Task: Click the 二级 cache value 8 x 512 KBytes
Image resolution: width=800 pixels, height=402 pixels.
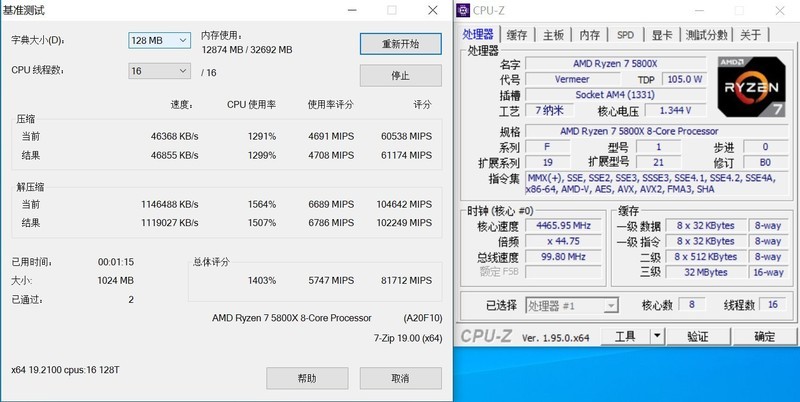Action: coord(706,257)
